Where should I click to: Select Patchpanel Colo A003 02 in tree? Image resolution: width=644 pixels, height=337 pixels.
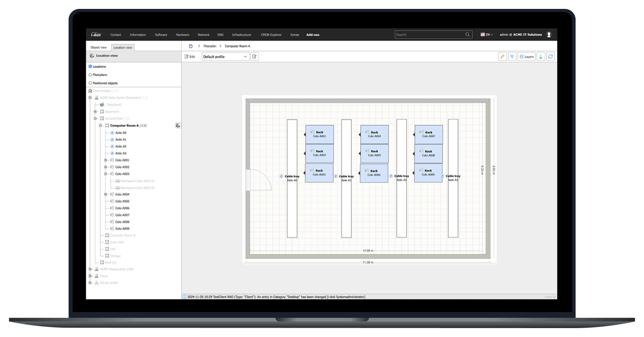pos(137,188)
